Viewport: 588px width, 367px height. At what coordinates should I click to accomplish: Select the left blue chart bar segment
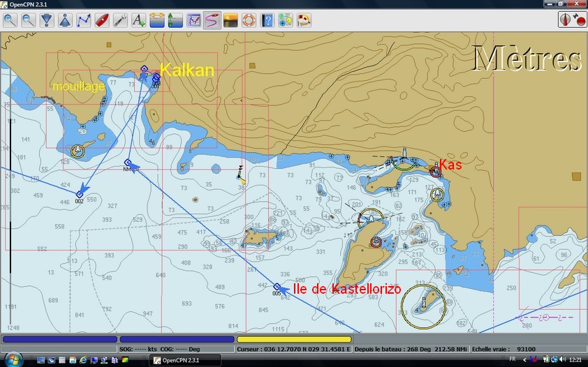tap(59, 339)
